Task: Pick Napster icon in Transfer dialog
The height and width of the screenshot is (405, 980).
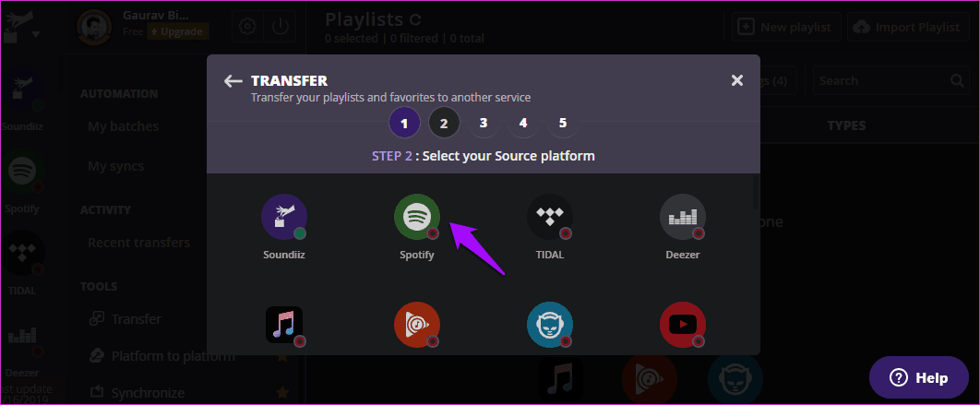Action: pos(549,325)
